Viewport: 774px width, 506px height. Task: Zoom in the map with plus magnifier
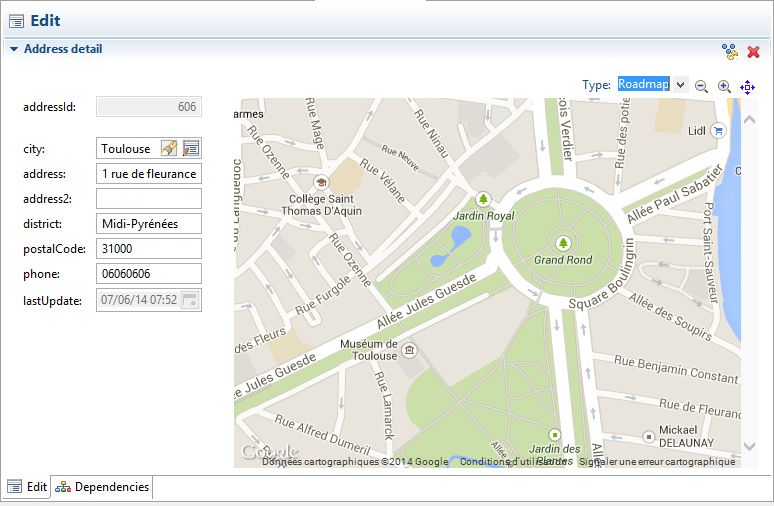tap(724, 86)
